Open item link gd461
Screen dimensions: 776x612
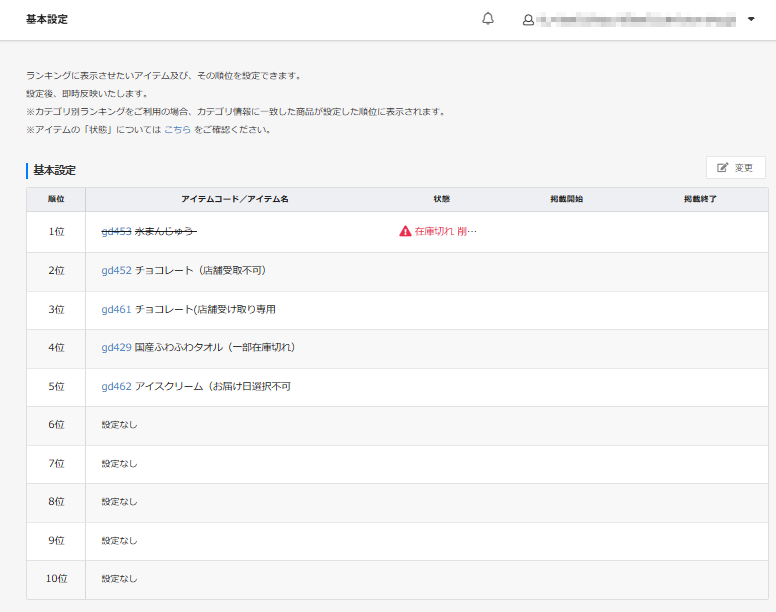116,309
